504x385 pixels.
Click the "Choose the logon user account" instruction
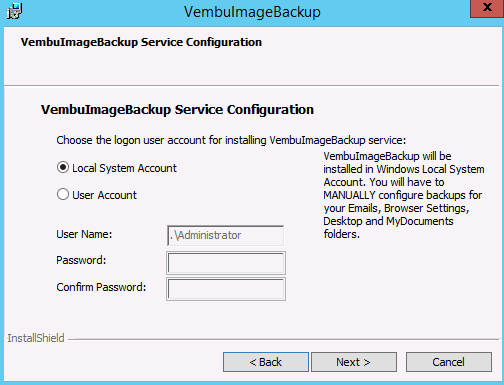tap(231, 140)
